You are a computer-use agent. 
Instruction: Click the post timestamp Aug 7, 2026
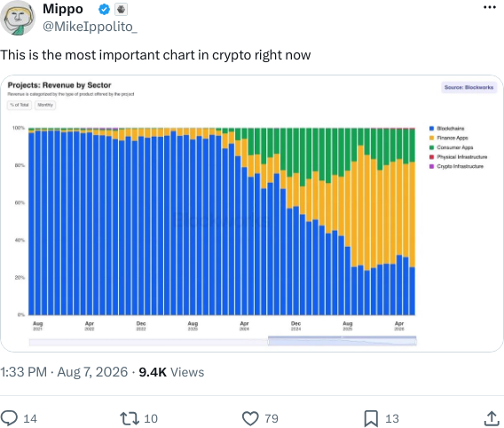(92, 372)
